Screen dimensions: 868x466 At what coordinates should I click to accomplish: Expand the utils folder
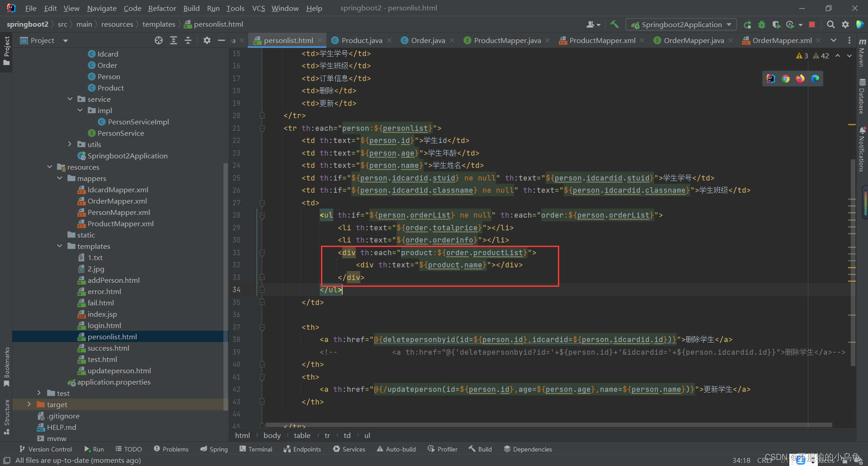[x=70, y=144]
